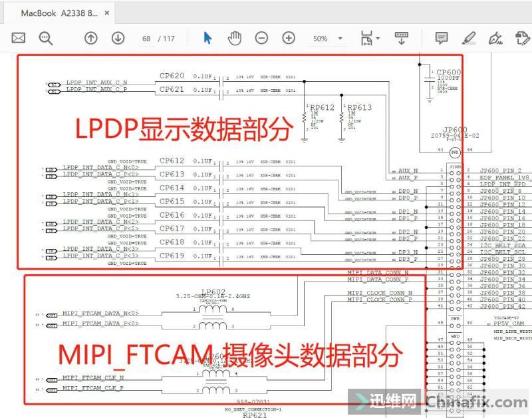Click the CP615 capacitor label
This screenshot has width=532, height=418.
pos(172,202)
